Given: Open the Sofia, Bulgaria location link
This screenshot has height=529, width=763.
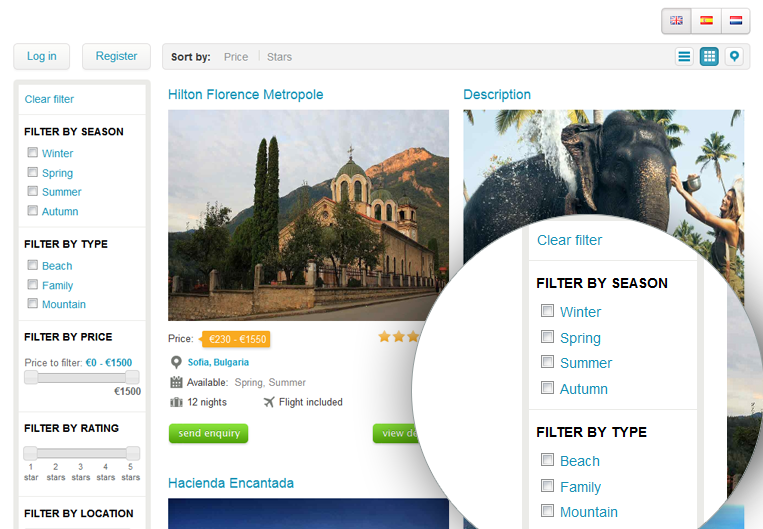Looking at the screenshot, I should 218,362.
